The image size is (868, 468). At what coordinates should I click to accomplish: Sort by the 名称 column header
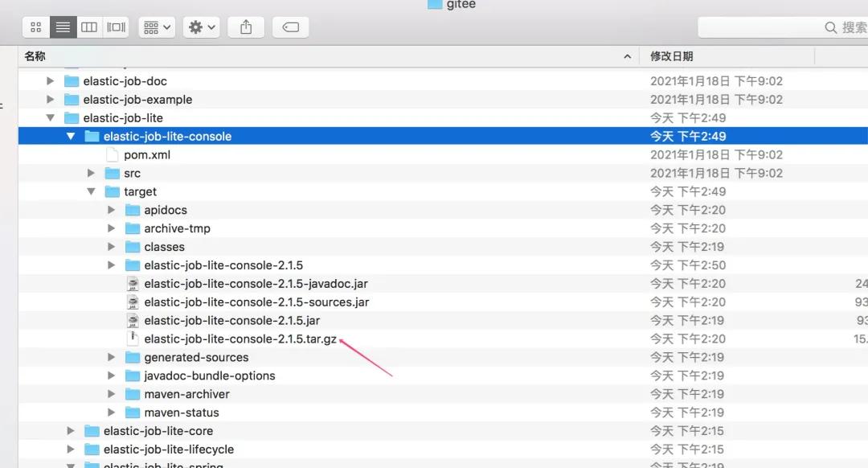[x=35, y=56]
